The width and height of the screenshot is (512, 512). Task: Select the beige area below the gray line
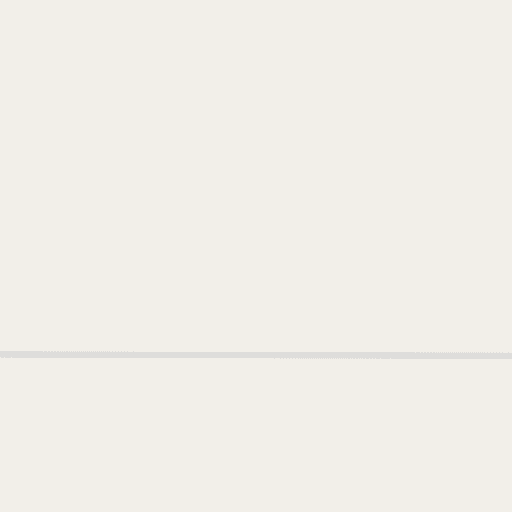256,435
